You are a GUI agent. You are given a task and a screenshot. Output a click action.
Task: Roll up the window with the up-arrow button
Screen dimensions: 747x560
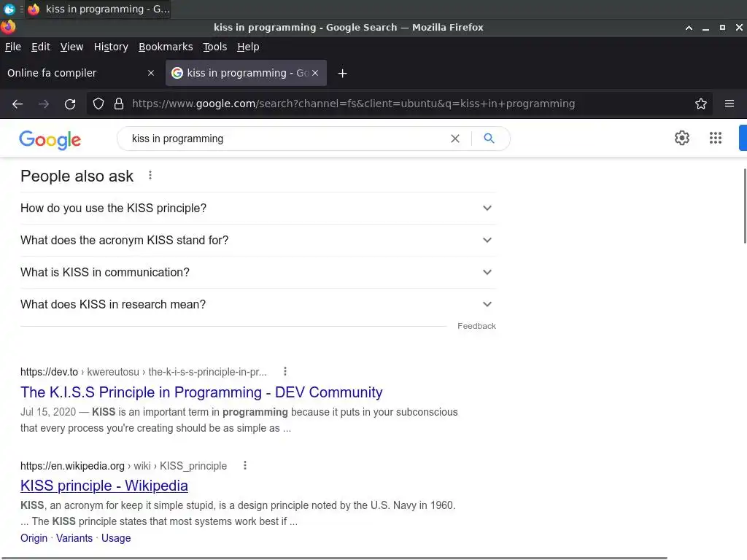689,28
